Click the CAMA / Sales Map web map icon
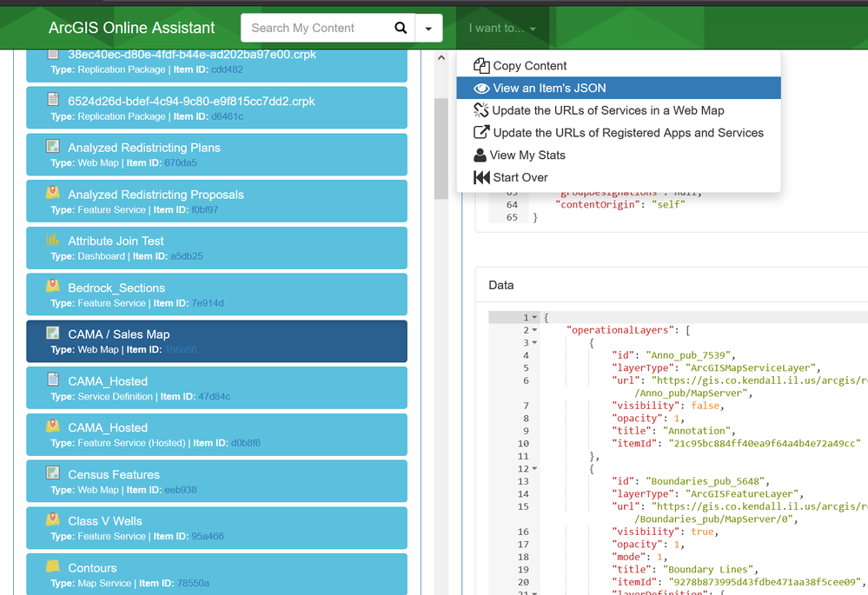The width and height of the screenshot is (868, 595). pyautogui.click(x=53, y=333)
